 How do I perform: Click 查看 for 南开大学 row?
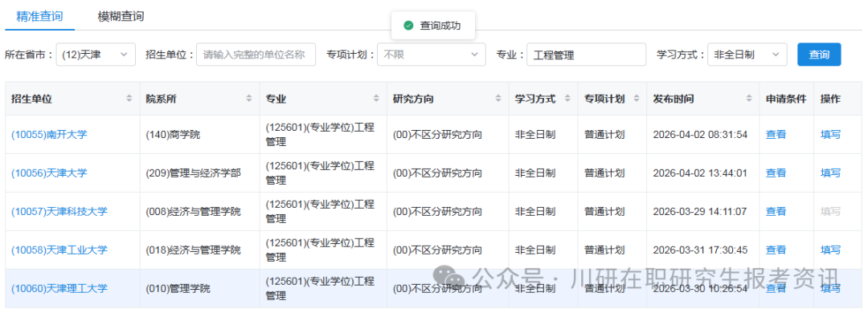click(x=776, y=134)
